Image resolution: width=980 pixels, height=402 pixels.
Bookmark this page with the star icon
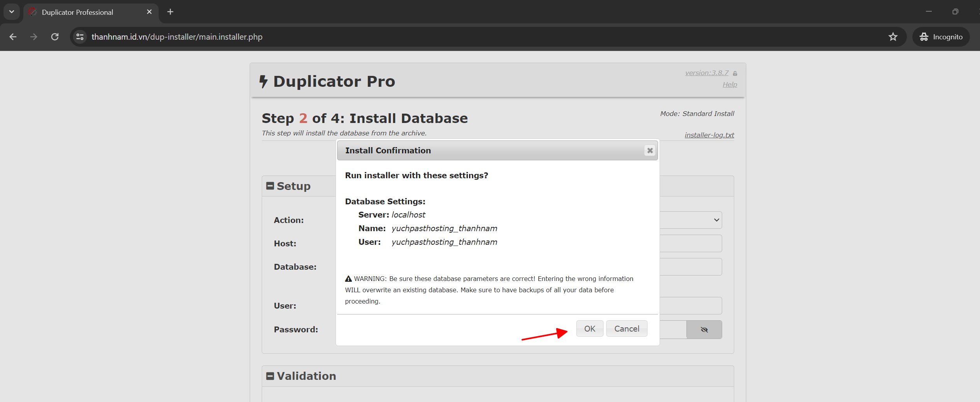(x=893, y=37)
